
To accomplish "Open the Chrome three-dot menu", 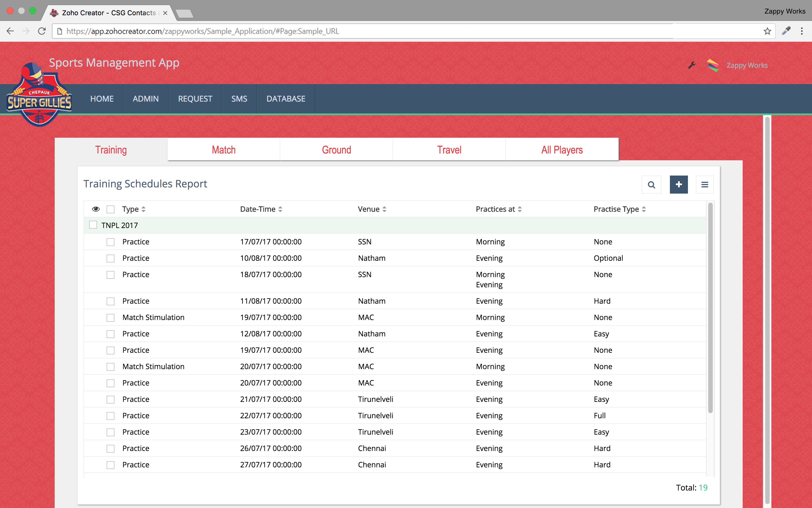I will click(802, 31).
